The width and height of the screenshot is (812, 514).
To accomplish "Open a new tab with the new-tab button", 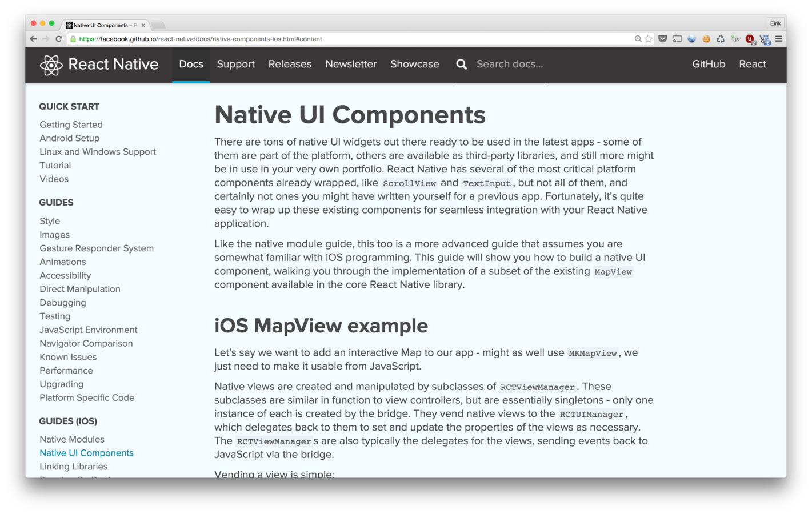I will click(158, 25).
